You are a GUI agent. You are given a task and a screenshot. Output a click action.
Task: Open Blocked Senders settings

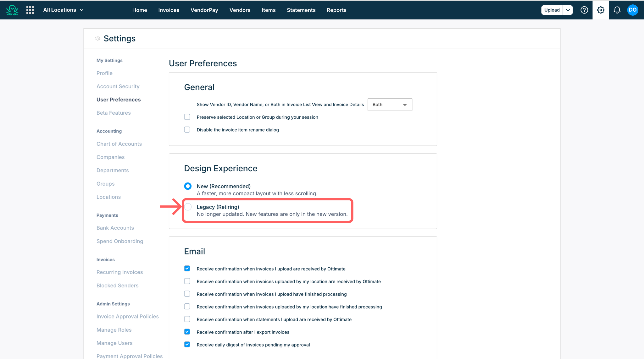(x=117, y=286)
